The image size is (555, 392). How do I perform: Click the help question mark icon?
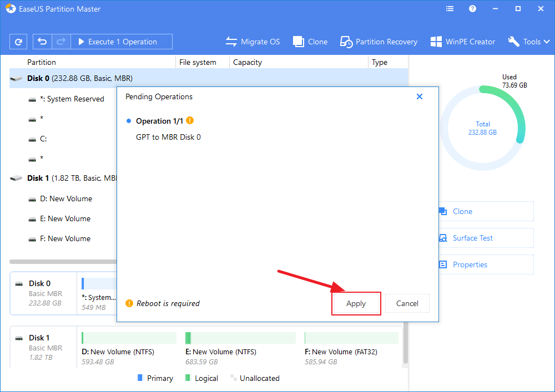tap(472, 9)
